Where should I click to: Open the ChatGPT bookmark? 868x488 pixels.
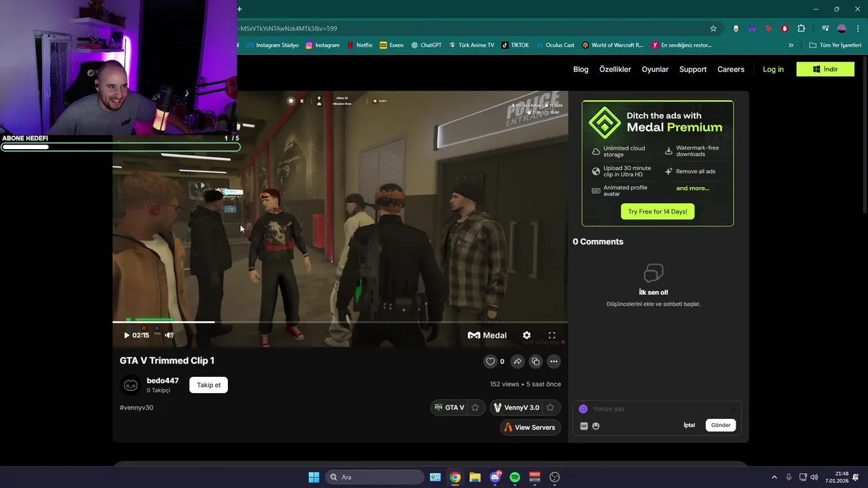(x=426, y=45)
